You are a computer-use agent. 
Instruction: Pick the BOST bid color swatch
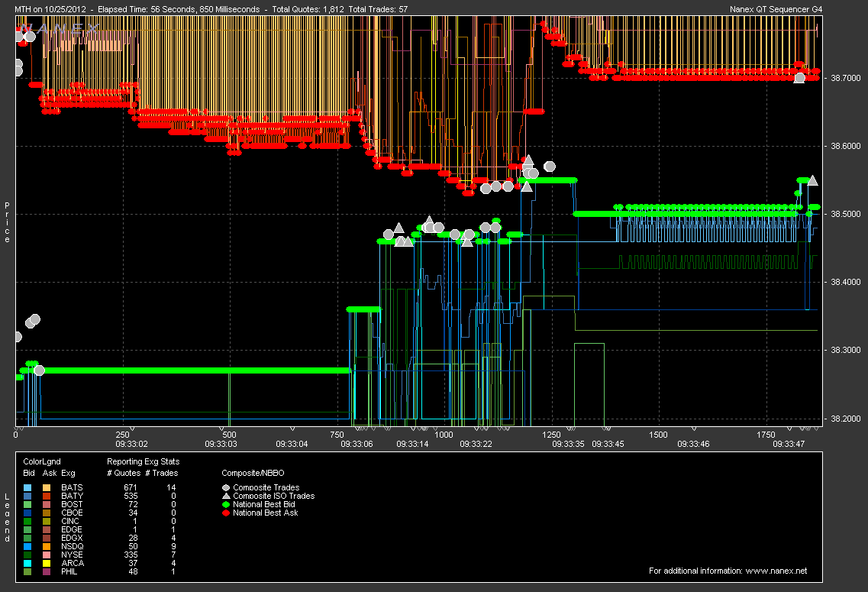27,504
